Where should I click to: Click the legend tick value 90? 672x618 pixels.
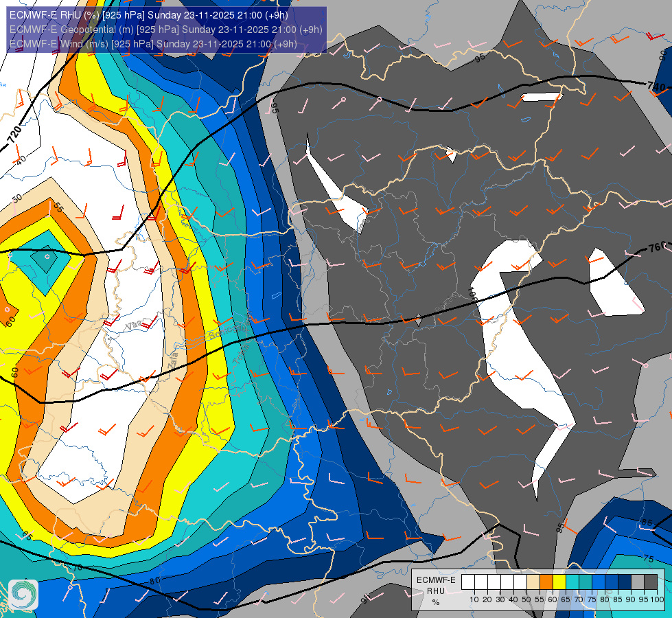(630, 599)
